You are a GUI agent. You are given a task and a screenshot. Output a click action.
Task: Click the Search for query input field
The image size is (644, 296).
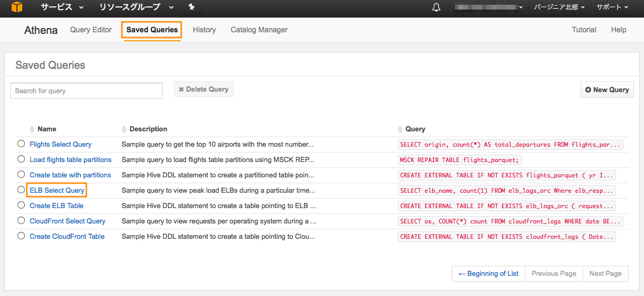[x=86, y=91]
